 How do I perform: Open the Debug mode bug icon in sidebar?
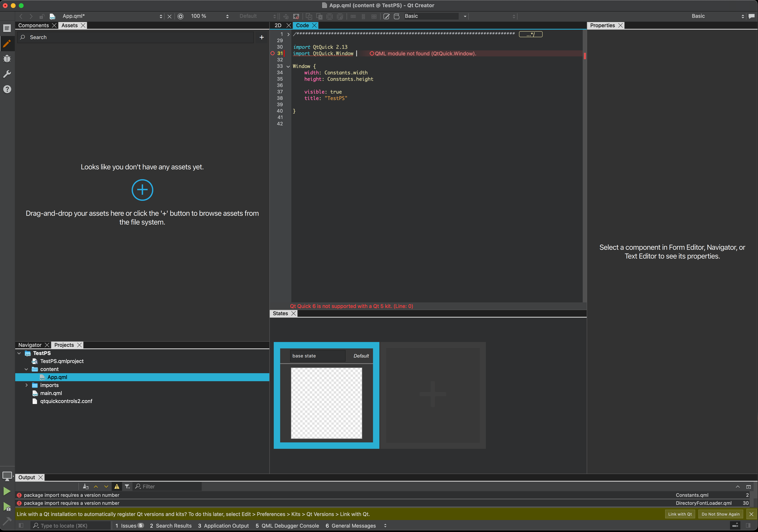click(x=7, y=59)
